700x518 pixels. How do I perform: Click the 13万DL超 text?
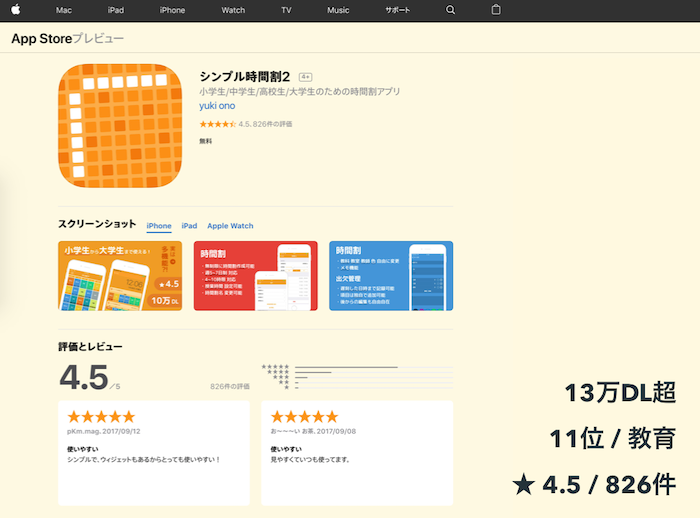621,393
